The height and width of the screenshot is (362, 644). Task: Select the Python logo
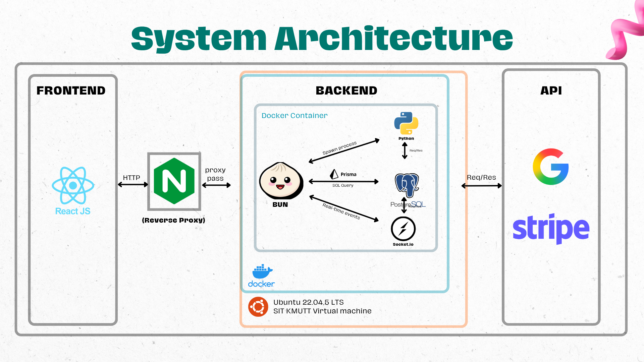pos(406,123)
